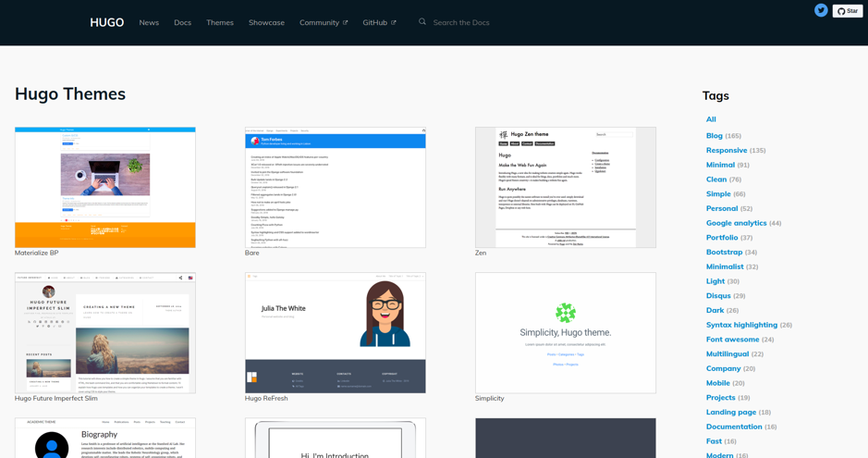
Task: Filter themes by Google analytics tag
Action: click(736, 223)
